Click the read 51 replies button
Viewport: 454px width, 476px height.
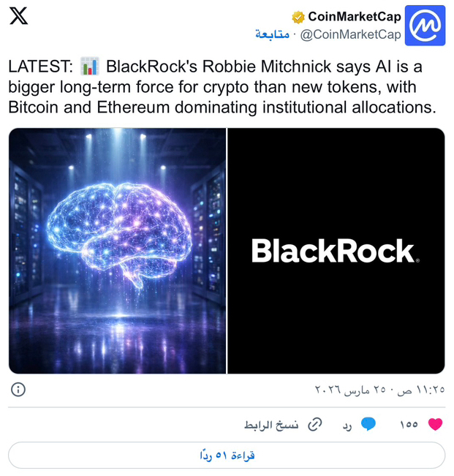click(x=227, y=456)
